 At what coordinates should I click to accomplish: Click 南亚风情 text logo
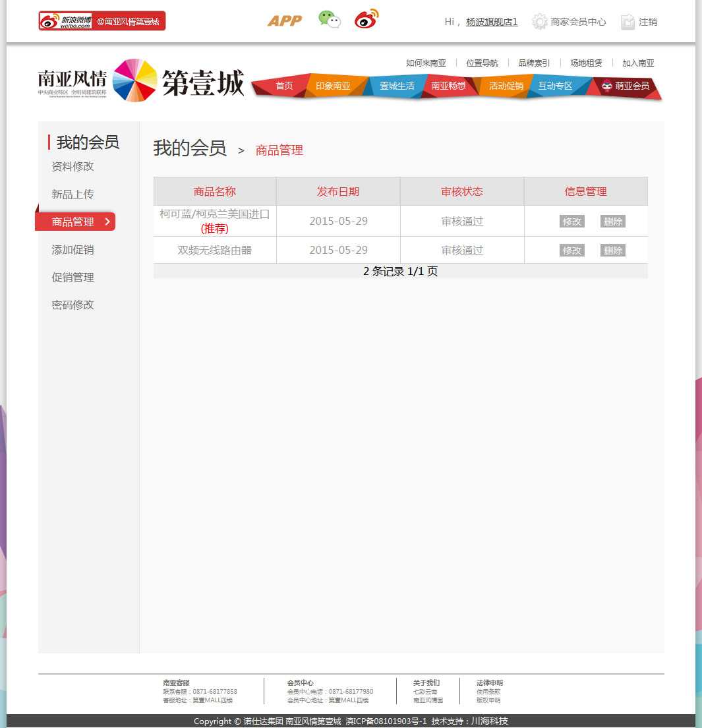(x=73, y=78)
